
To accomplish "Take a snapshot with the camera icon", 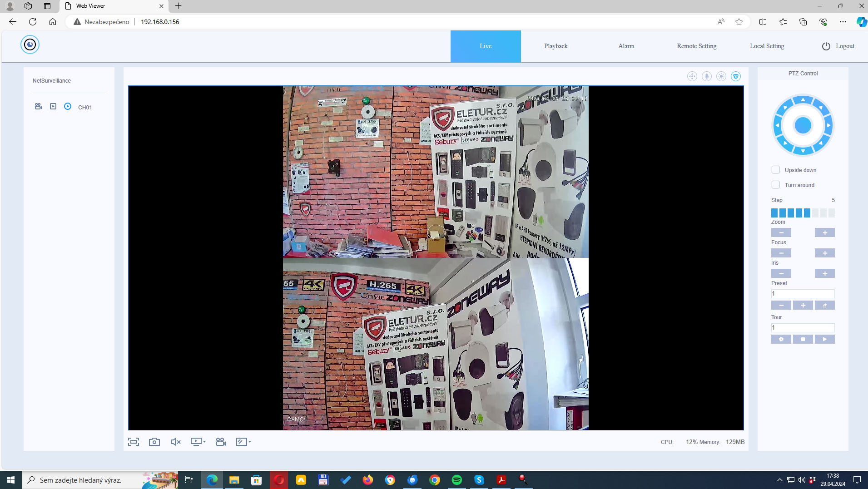I will pyautogui.click(x=154, y=442).
